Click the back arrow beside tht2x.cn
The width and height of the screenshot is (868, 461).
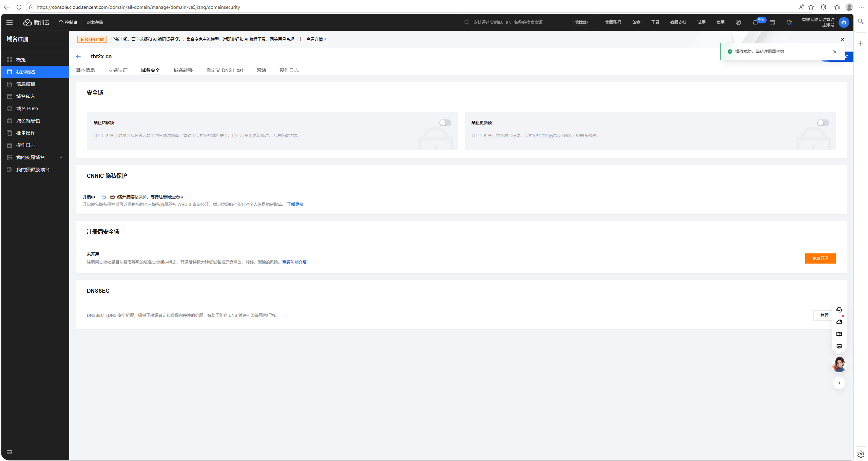click(79, 57)
